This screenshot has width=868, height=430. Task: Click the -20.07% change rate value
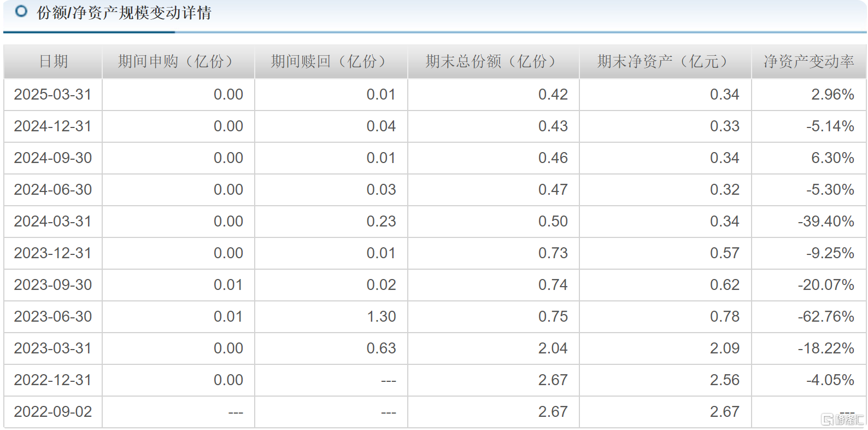826,285
